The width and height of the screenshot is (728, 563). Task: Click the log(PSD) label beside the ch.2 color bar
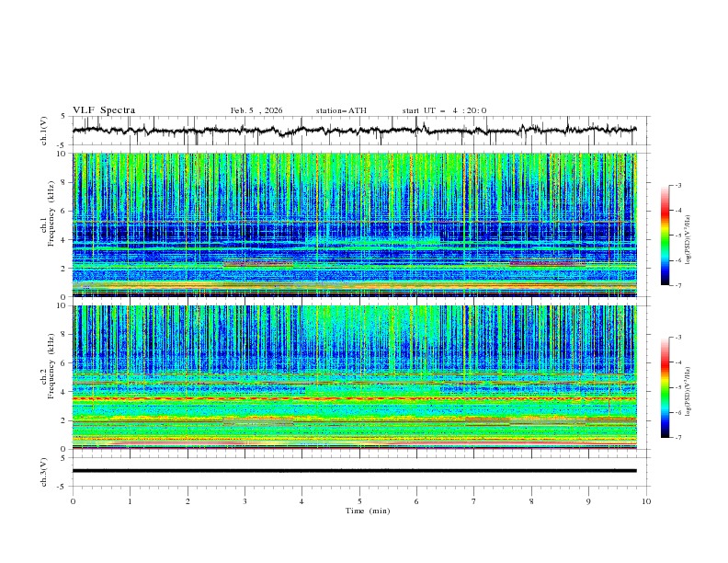tap(688, 392)
